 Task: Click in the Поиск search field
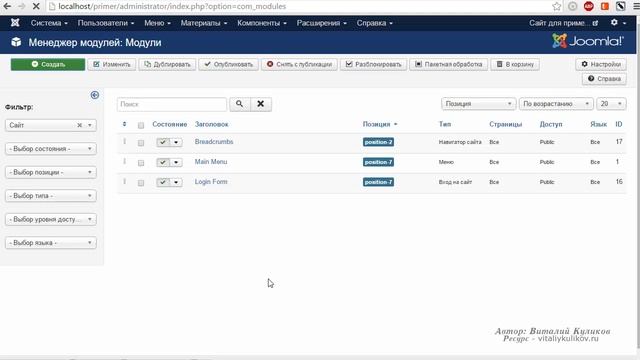[172, 104]
